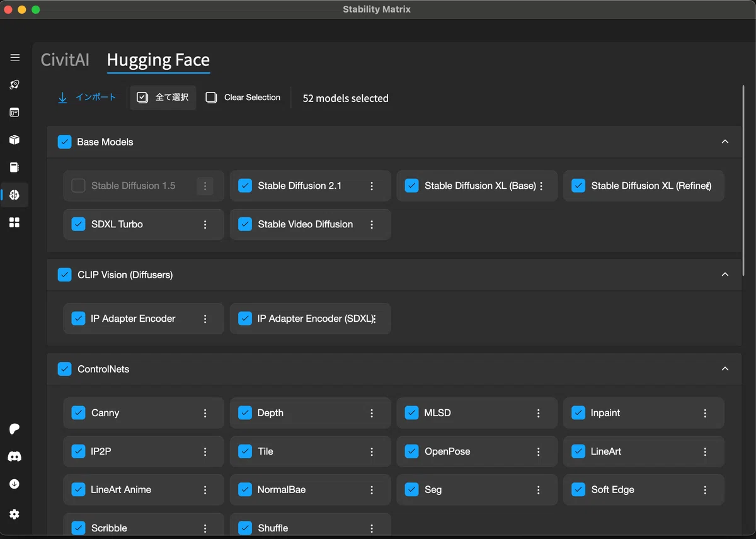The height and width of the screenshot is (539, 756).
Task: Click the インポート import button
Action: click(87, 98)
